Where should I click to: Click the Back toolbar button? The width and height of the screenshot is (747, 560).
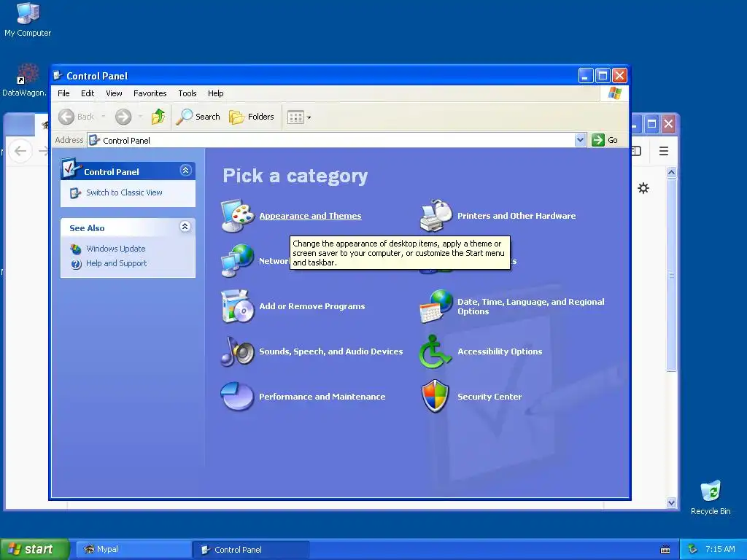(x=76, y=117)
